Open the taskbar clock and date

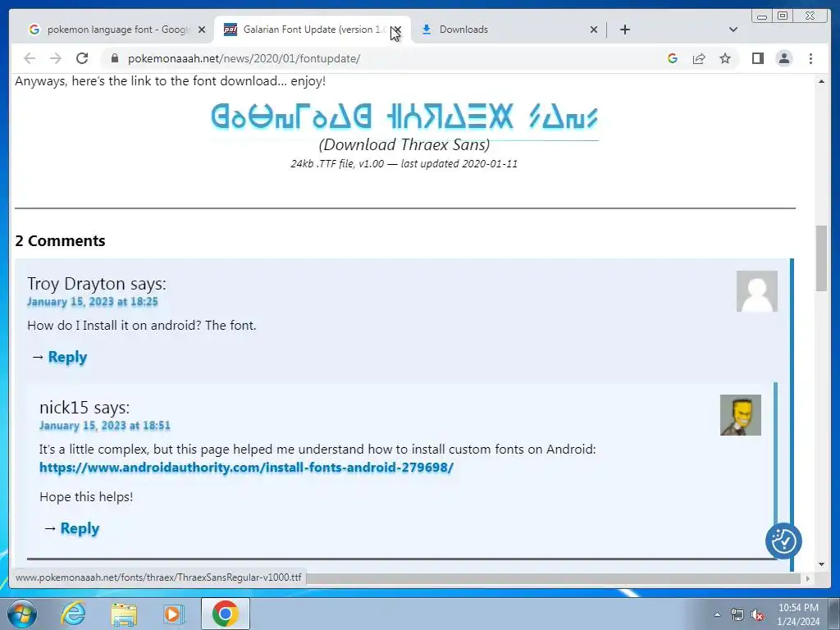(798, 614)
